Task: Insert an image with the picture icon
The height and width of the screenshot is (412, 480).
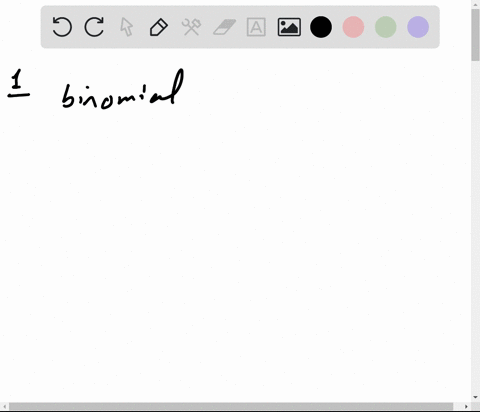Action: point(289,27)
